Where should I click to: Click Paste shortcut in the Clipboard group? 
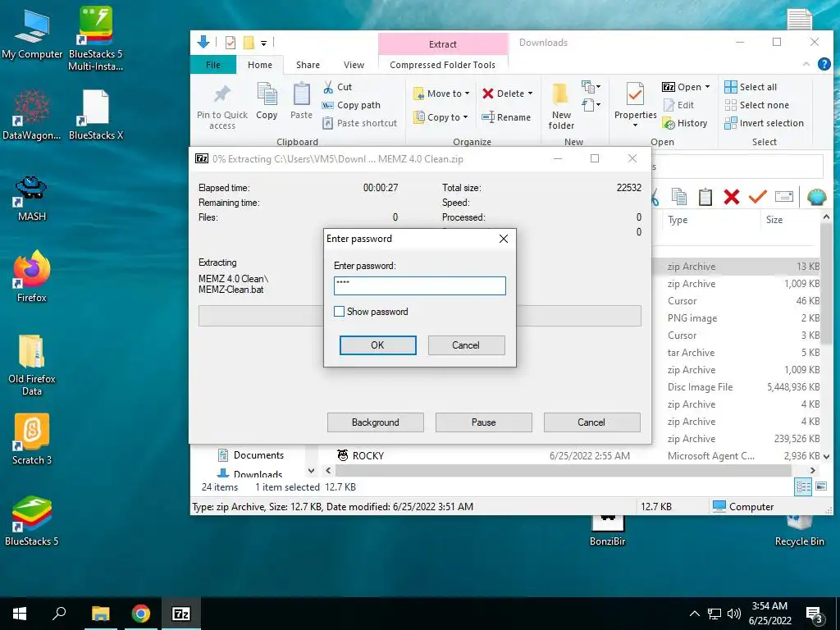coord(359,123)
